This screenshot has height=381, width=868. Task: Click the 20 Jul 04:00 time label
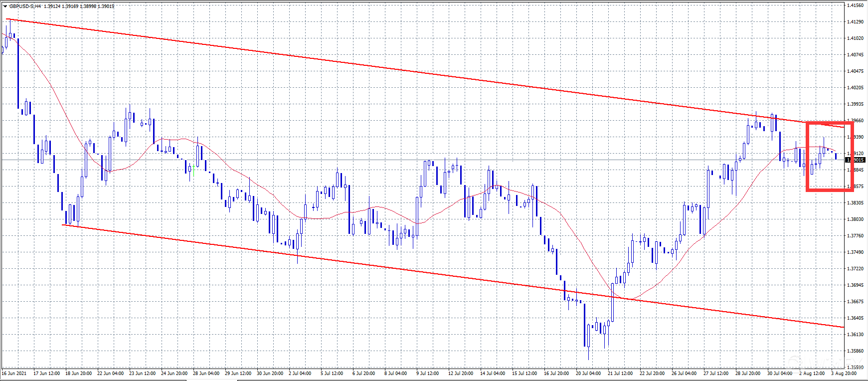tap(589, 373)
